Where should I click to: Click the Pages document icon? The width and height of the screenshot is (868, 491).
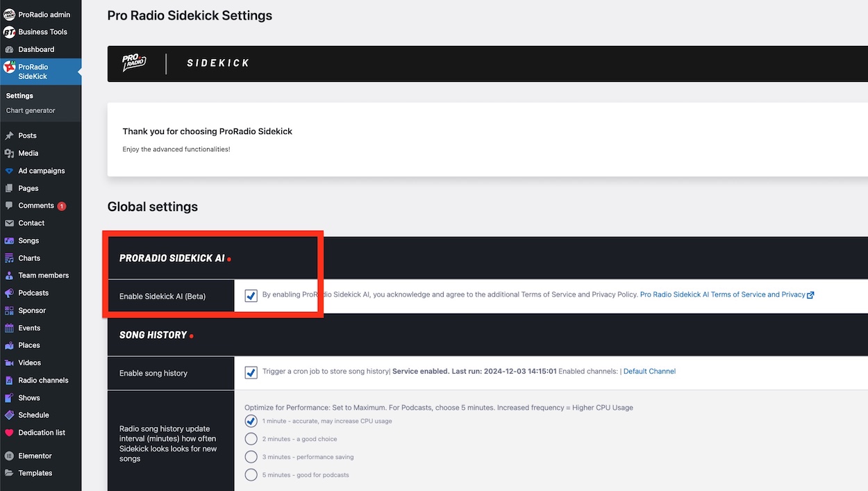(9, 188)
